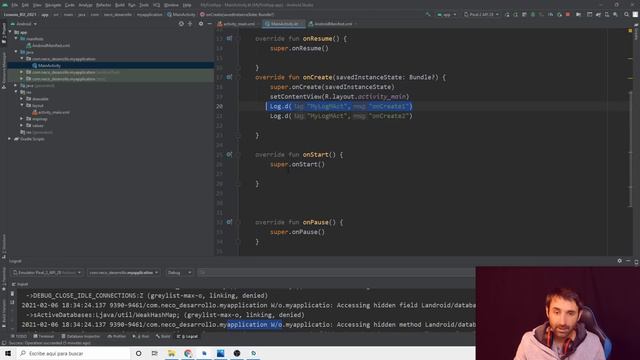Collapse the app module node
The height and width of the screenshot is (360, 640).
10,32
